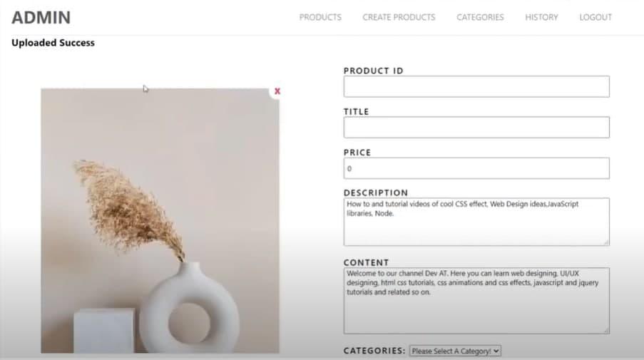Viewport: 644px width, 360px height.
Task: Click inside the Description text area
Action: [476, 222]
